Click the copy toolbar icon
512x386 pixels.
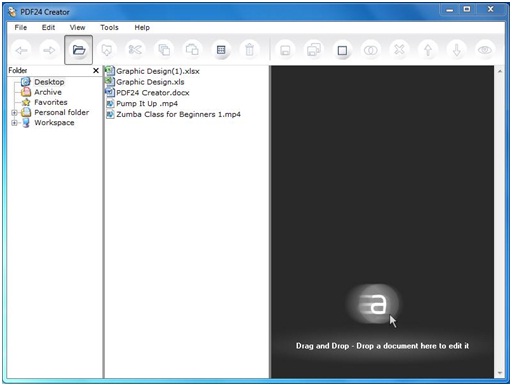(164, 50)
